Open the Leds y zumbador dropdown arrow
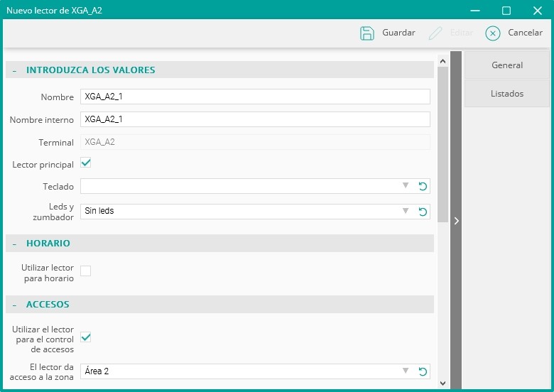The image size is (554, 392). coord(406,211)
